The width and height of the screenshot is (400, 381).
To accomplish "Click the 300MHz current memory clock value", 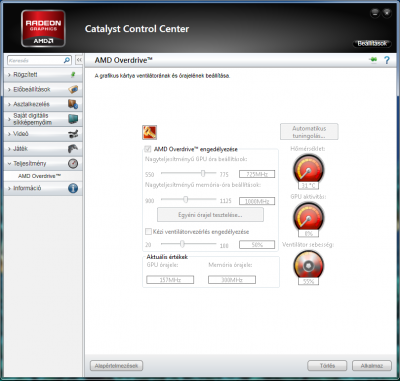I will [232, 280].
